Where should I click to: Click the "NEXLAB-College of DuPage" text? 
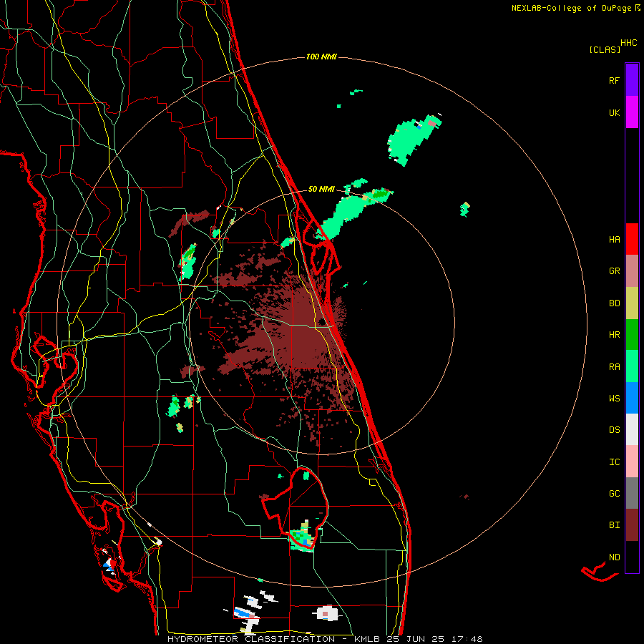pos(572,8)
